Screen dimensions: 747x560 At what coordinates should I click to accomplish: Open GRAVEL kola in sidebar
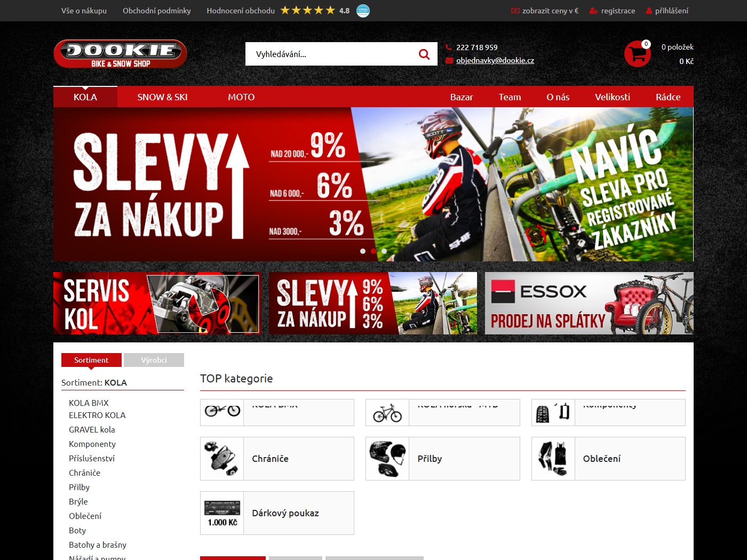tap(92, 429)
